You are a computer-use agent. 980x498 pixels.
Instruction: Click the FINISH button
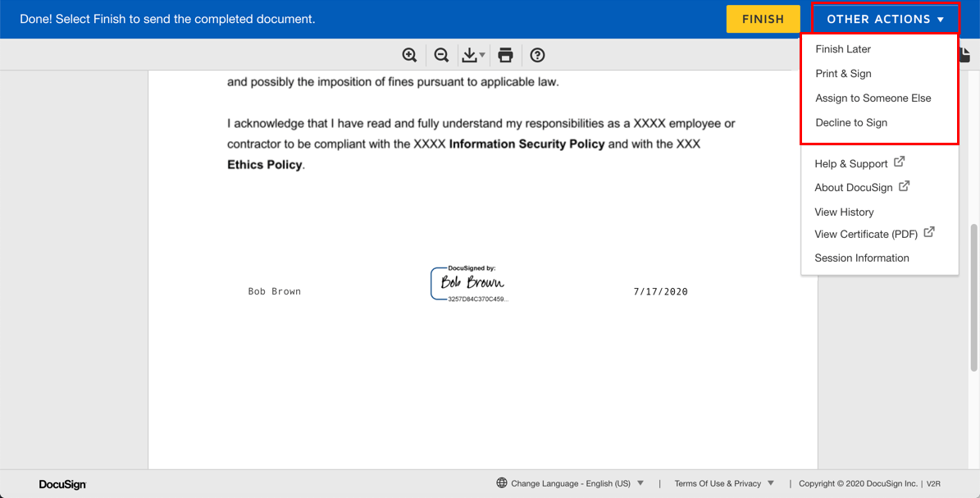point(763,18)
